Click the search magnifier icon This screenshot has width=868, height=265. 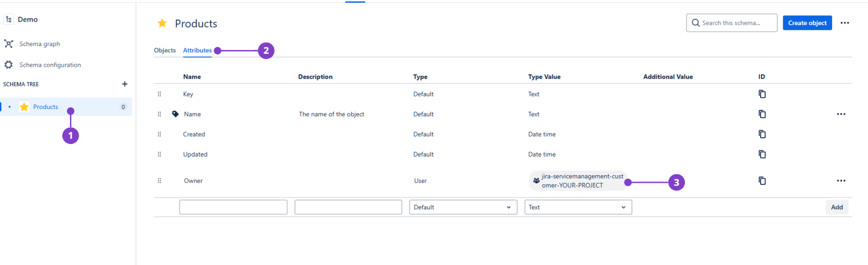(695, 23)
